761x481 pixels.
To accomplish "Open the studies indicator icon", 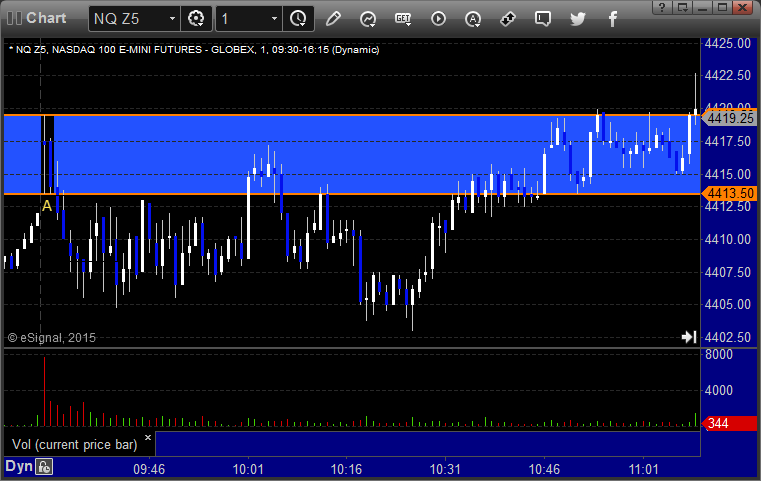I will click(368, 19).
